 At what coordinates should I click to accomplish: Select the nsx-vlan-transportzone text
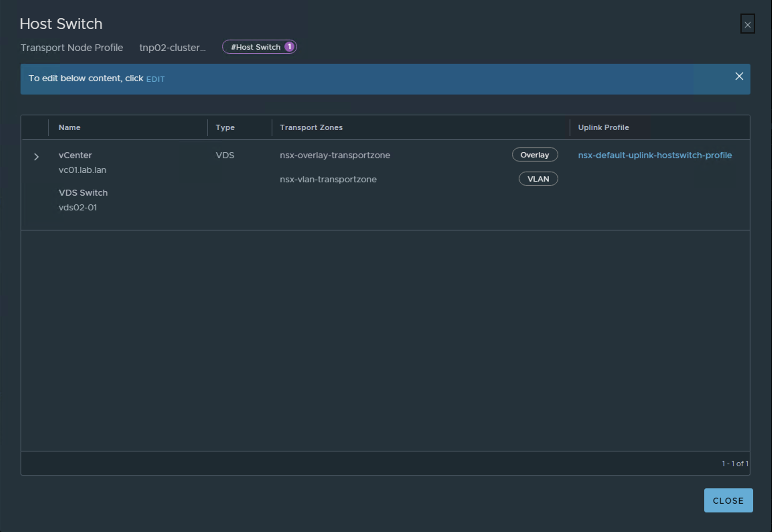point(328,180)
